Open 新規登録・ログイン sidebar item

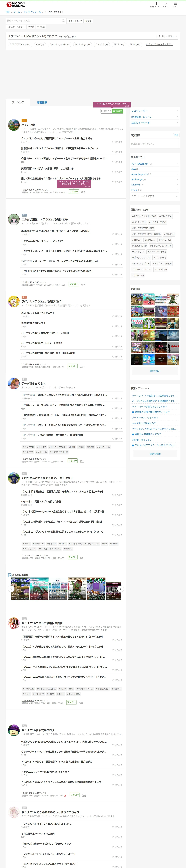point(155,117)
